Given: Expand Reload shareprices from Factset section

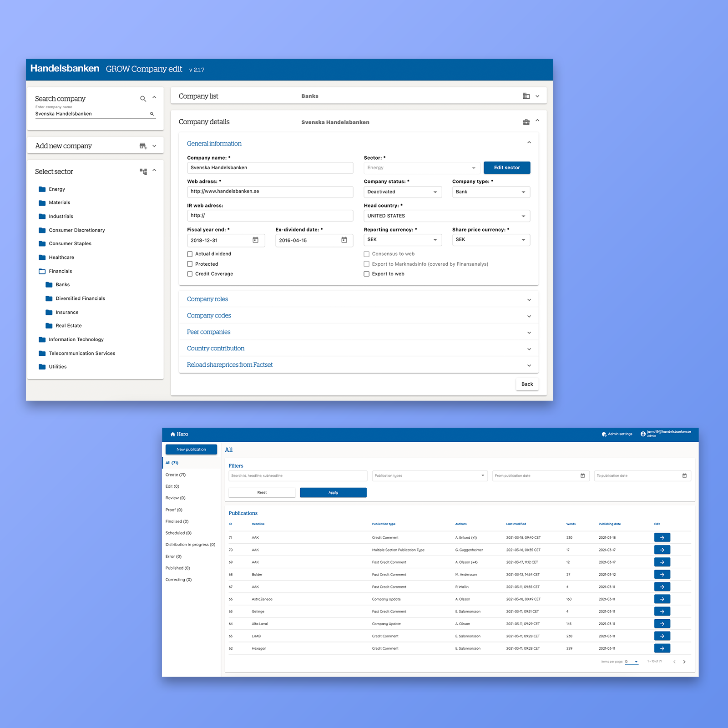Looking at the screenshot, I should pyautogui.click(x=359, y=365).
